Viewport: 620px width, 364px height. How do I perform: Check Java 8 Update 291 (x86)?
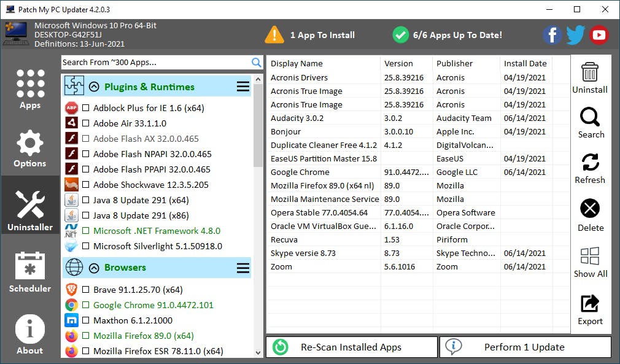click(x=85, y=215)
